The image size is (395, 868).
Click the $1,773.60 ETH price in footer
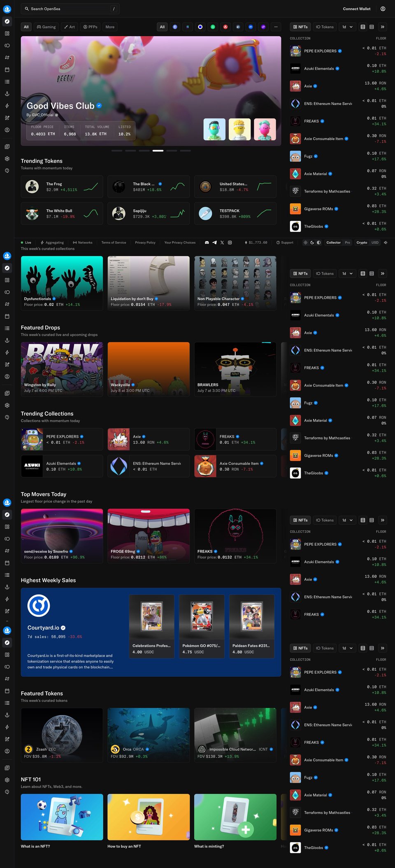click(256, 243)
